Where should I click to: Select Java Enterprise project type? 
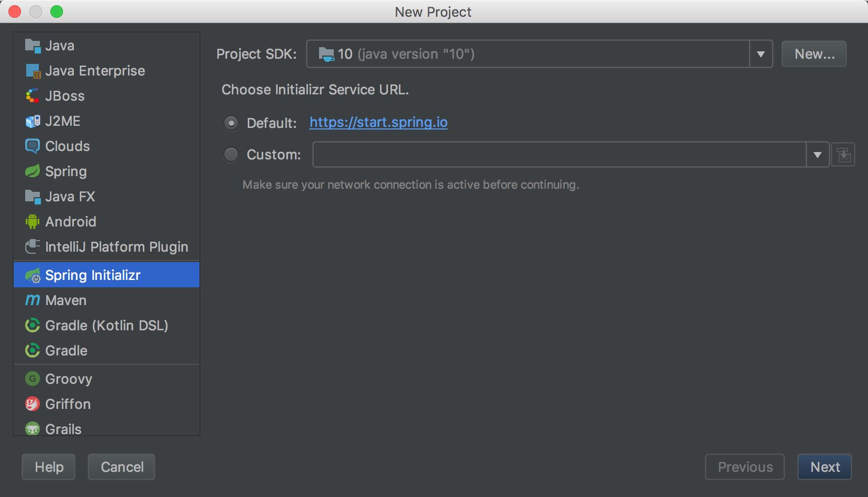tap(95, 71)
